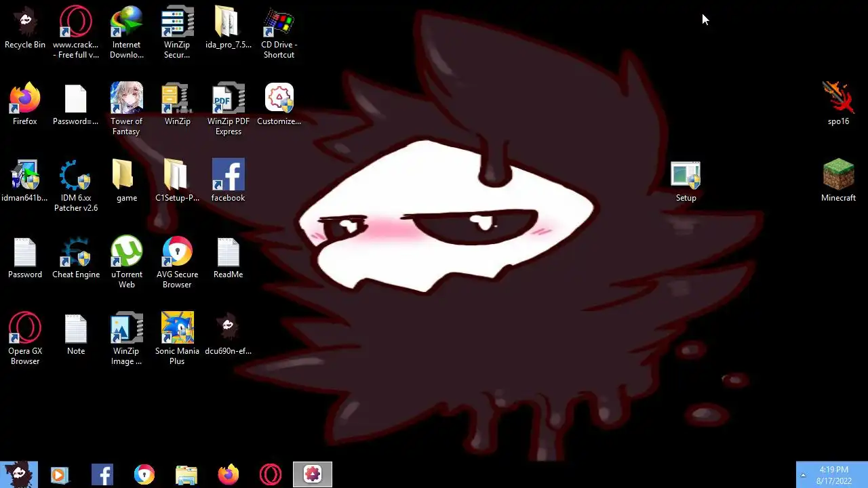Launch Tower of Fantasy shortcut
The image size is (868, 488).
click(x=127, y=109)
